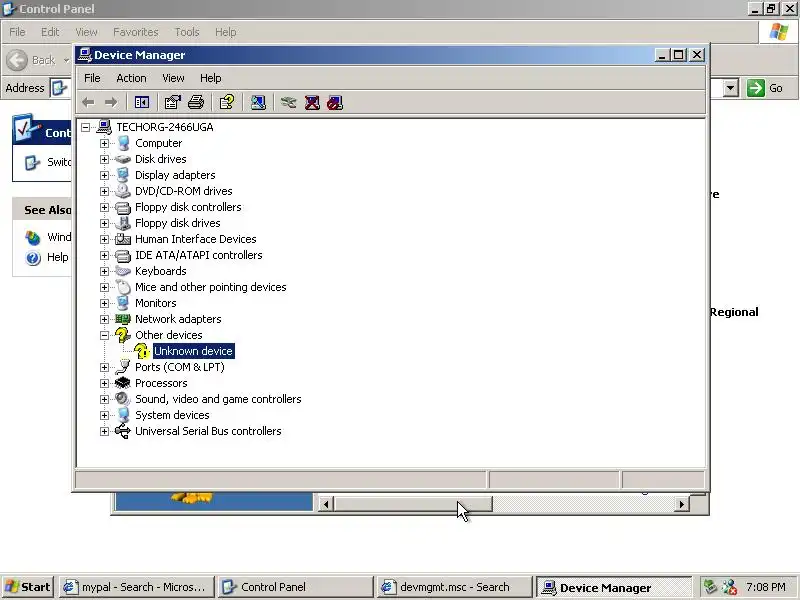Click Back button in Control Panel window
The image size is (800, 600).
click(x=32, y=60)
